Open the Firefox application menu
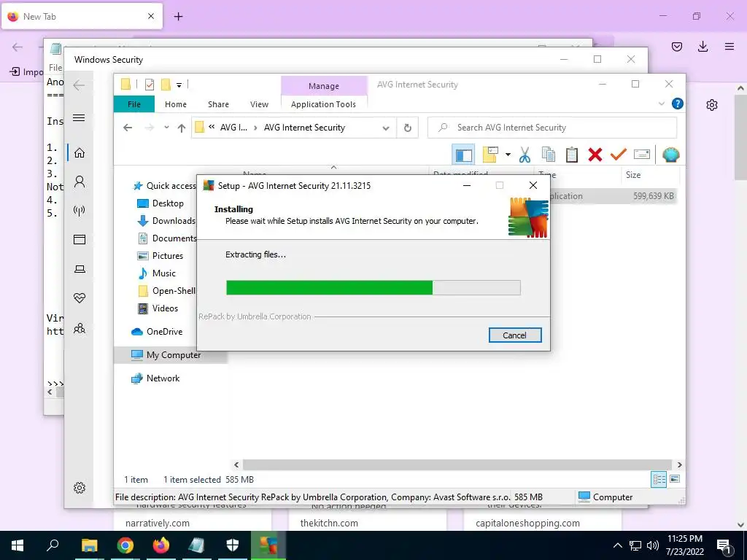The image size is (747, 560). coord(729,47)
